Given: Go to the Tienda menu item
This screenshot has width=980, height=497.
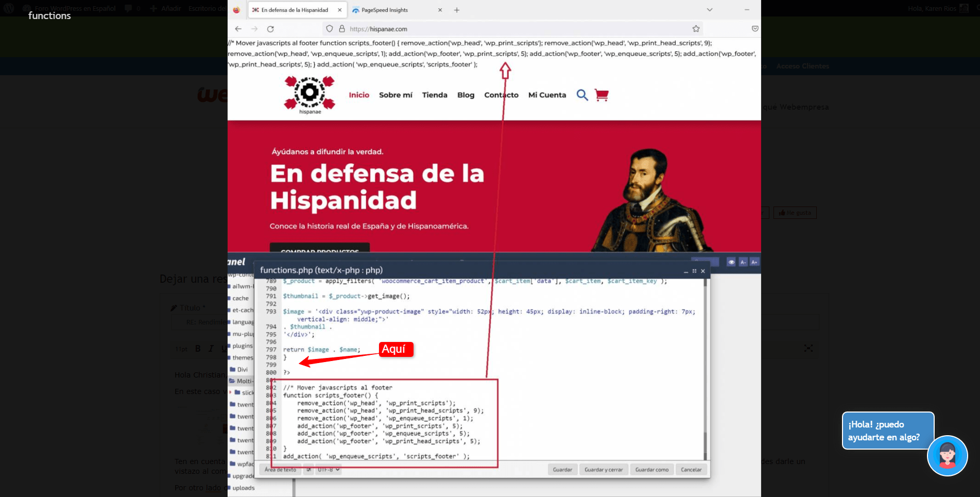Looking at the screenshot, I should click(435, 95).
